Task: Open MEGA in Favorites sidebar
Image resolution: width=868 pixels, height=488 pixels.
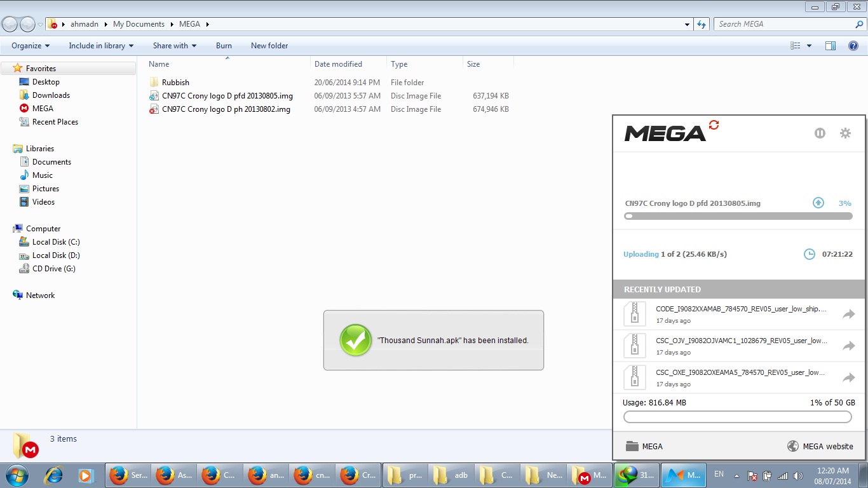Action: [43, 109]
